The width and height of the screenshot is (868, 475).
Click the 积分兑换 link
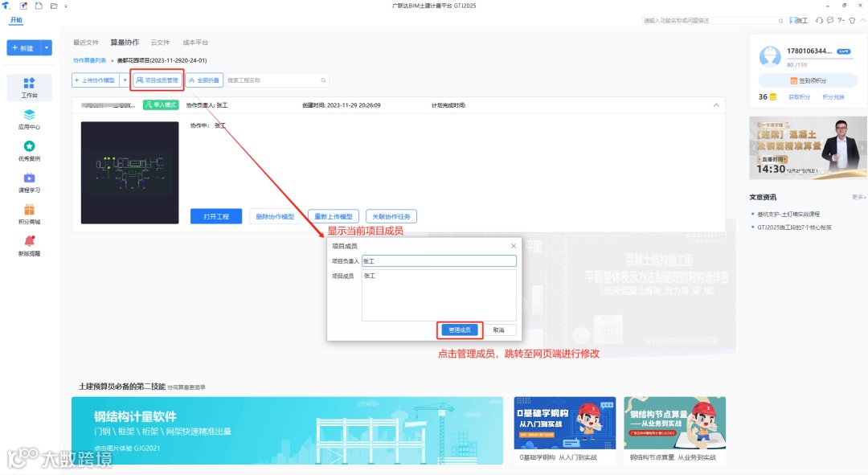(x=833, y=97)
